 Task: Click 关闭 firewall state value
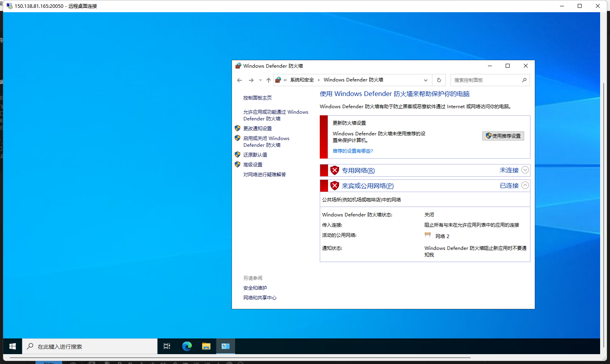pos(429,215)
